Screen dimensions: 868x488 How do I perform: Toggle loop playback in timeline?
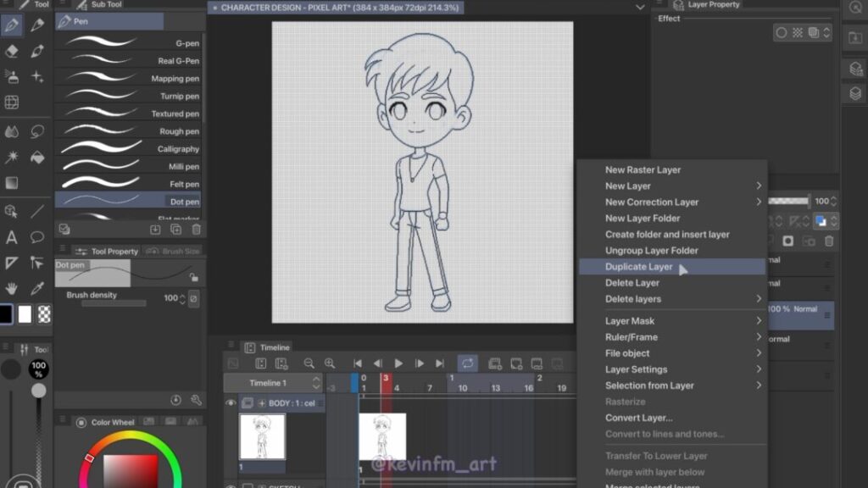point(467,363)
